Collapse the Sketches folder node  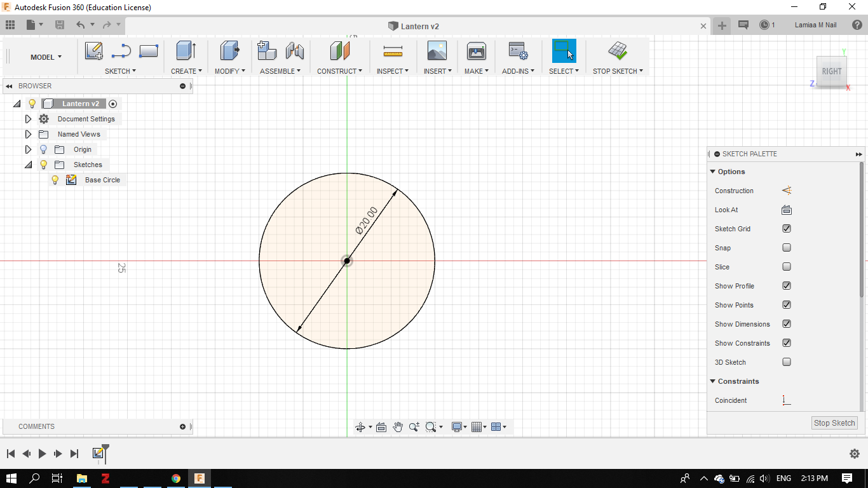click(x=28, y=165)
